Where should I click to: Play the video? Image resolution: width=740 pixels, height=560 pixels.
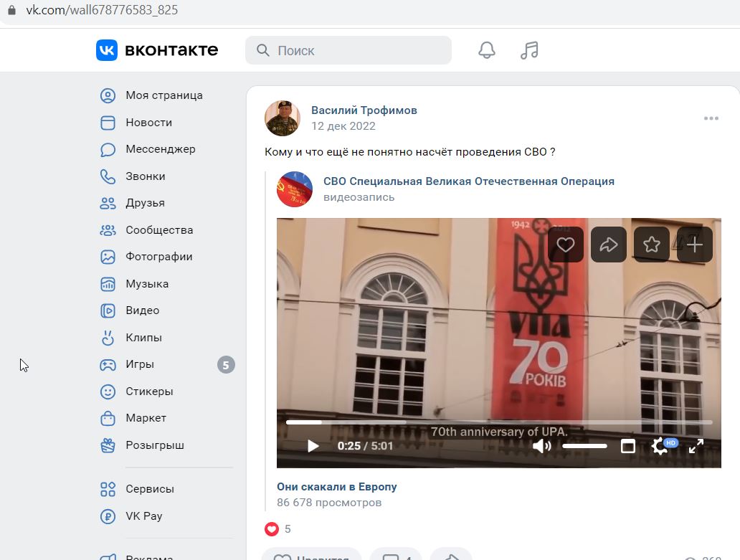point(313,446)
